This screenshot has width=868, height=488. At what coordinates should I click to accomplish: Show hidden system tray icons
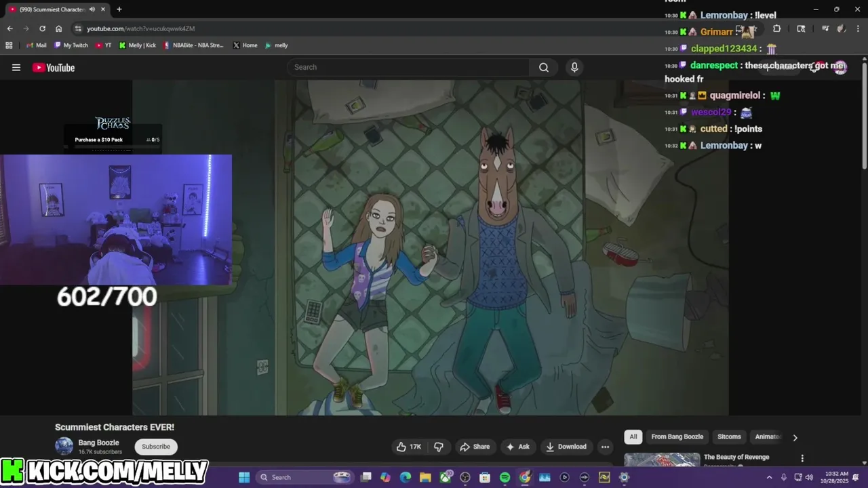[769, 477]
